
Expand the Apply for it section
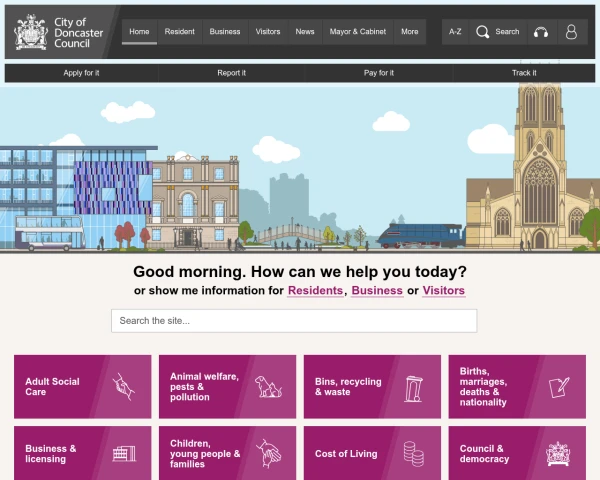tap(81, 73)
